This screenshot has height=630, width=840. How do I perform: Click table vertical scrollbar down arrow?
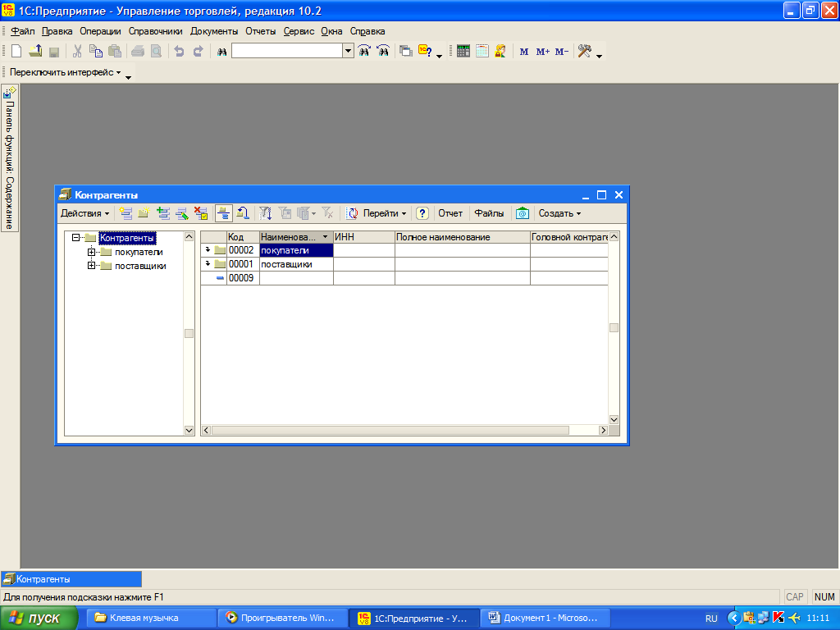(614, 419)
